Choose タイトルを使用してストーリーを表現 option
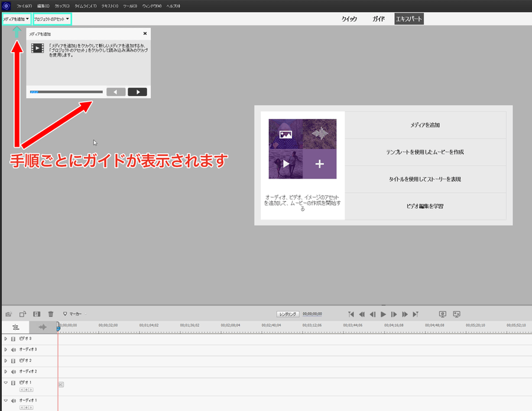Viewport: 532px width, 411px height. [425, 179]
